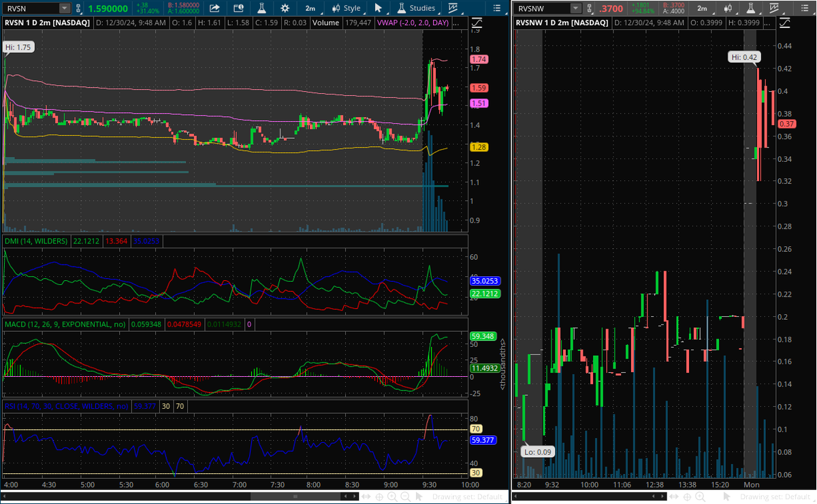The height and width of the screenshot is (504, 817).
Task: Click scroll-right arrow in RVSNW chart scrollbar
Action: [662, 497]
